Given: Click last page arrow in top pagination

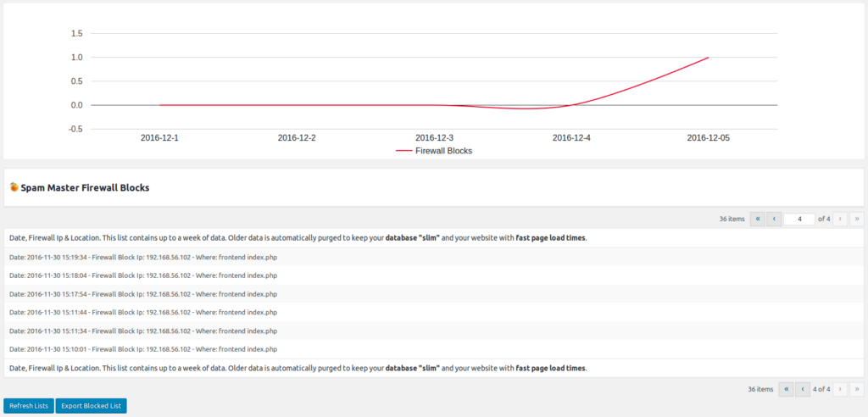Looking at the screenshot, I should (856, 219).
